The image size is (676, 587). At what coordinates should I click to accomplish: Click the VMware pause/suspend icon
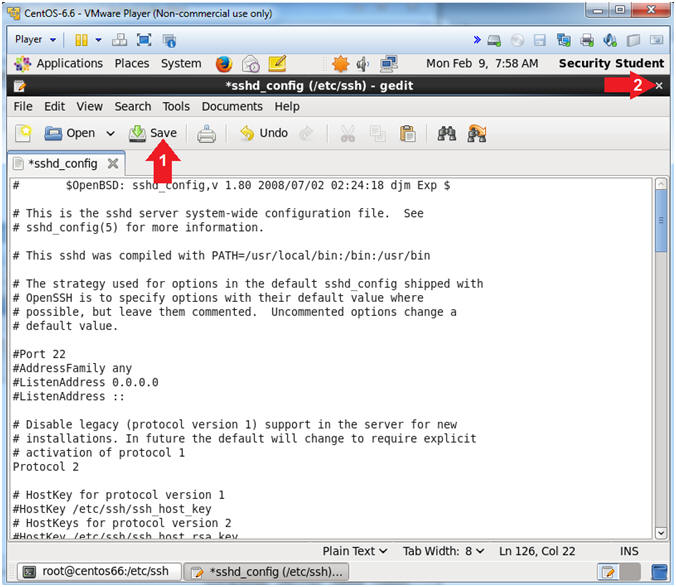[81, 40]
